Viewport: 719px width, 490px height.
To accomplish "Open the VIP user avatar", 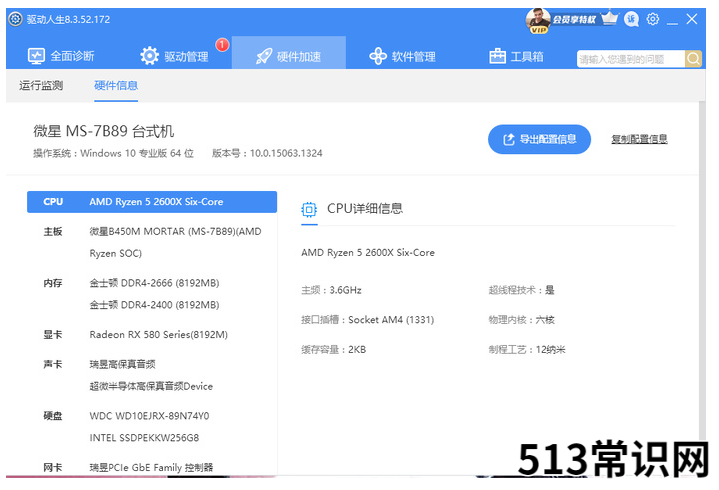I will (538, 20).
